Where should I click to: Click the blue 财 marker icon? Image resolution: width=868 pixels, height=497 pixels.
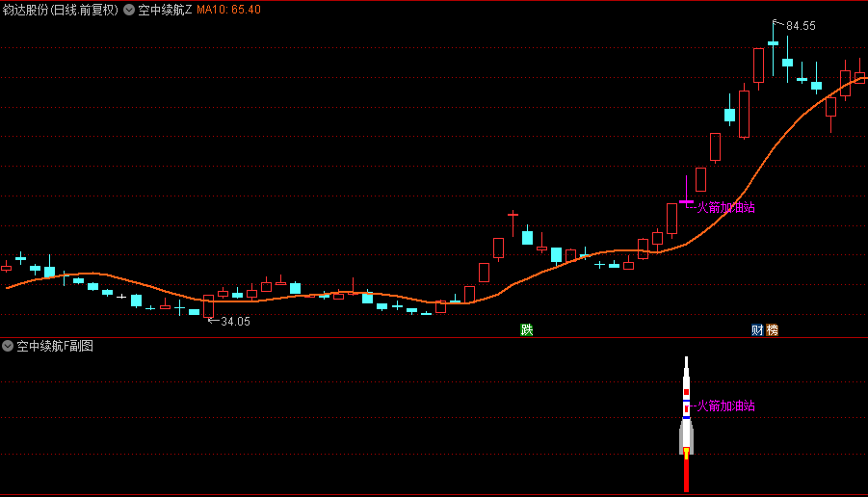pyautogui.click(x=757, y=329)
